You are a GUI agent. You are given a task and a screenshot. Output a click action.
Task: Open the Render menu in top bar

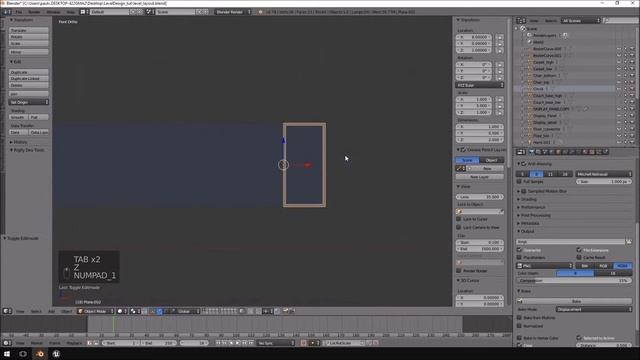(34, 12)
